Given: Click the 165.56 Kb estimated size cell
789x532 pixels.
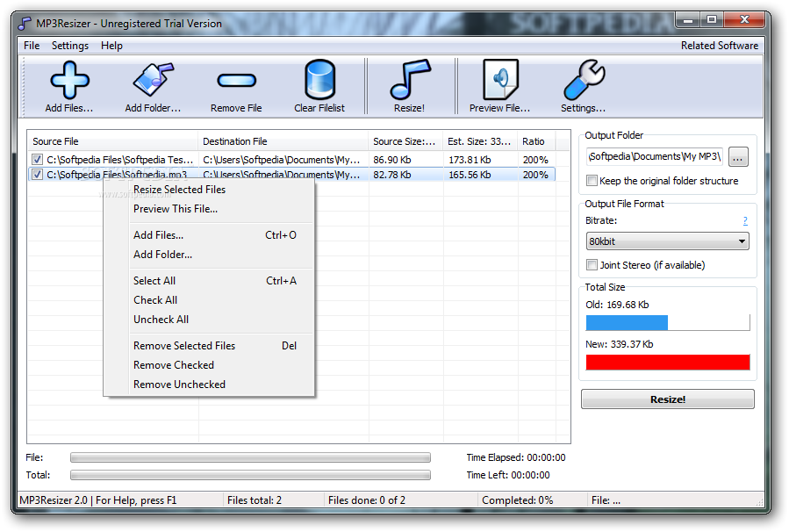Looking at the screenshot, I should tap(470, 175).
